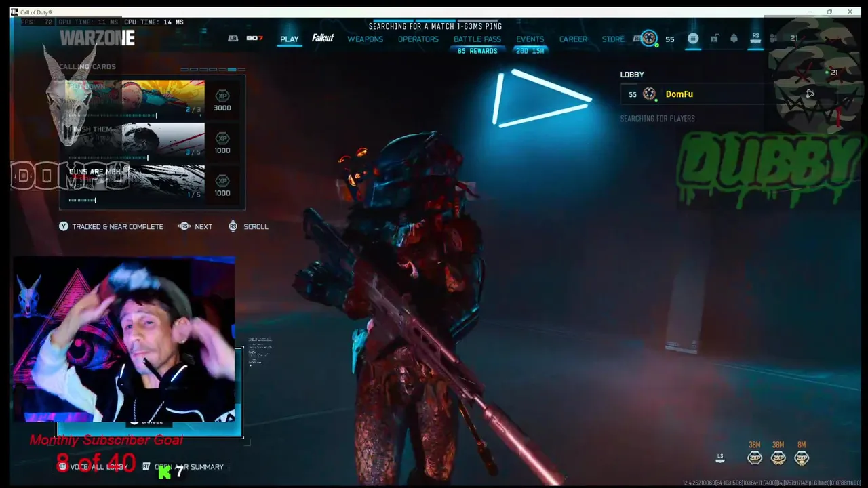Click the LB bumper navigation icon
This screenshot has width=868, height=488.
[233, 38]
